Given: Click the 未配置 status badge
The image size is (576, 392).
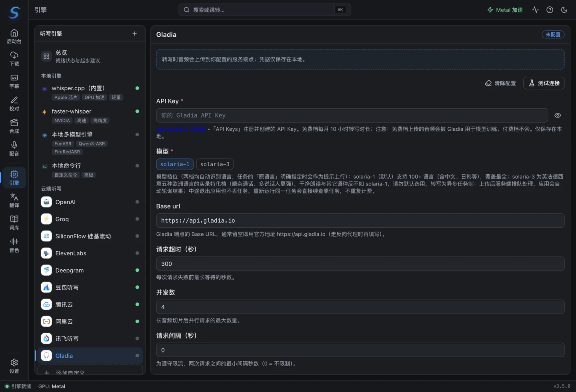Looking at the screenshot, I should tap(553, 34).
